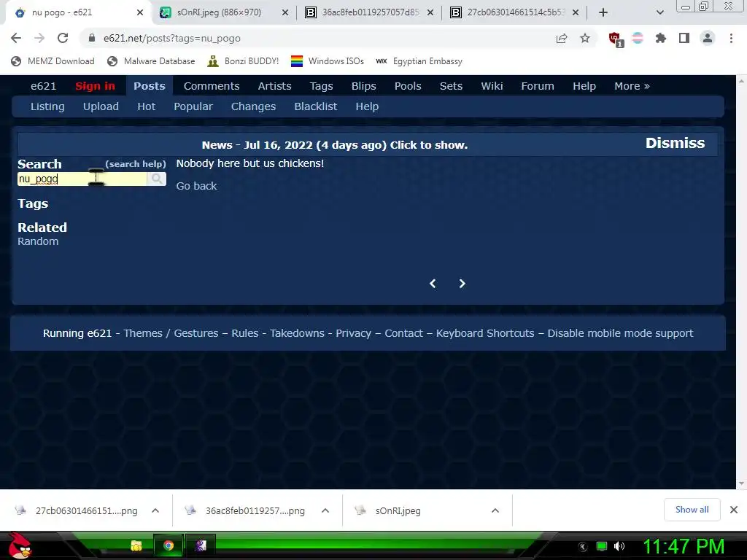Viewport: 747px width, 560px height.
Task: Open the Comments section
Action: 212,86
